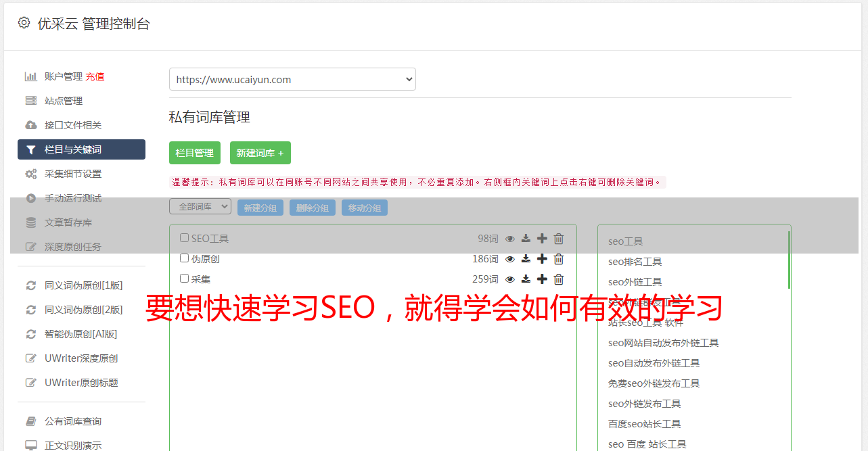Click the 移动分组 button
The height and width of the screenshot is (451, 868).
tap(365, 208)
